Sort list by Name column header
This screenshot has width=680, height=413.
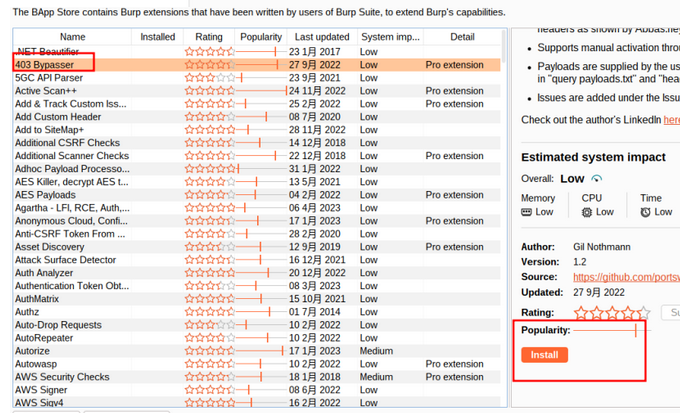tap(72, 37)
